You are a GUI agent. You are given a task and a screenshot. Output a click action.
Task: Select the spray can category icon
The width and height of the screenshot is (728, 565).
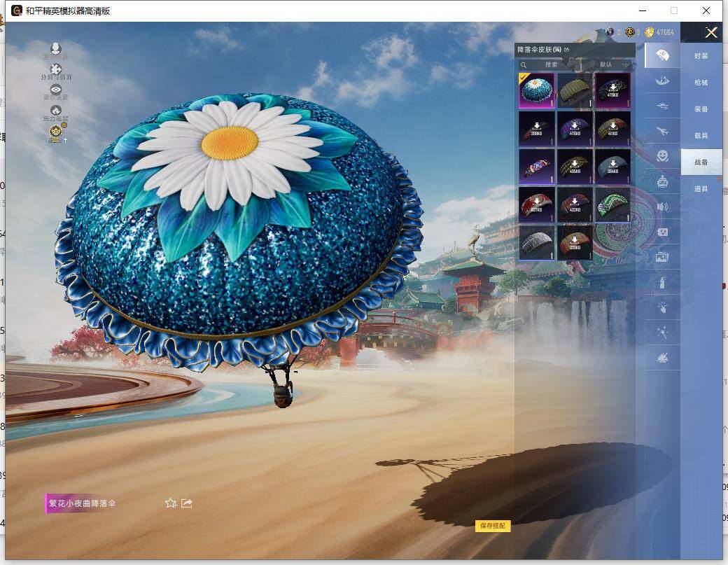point(662,282)
